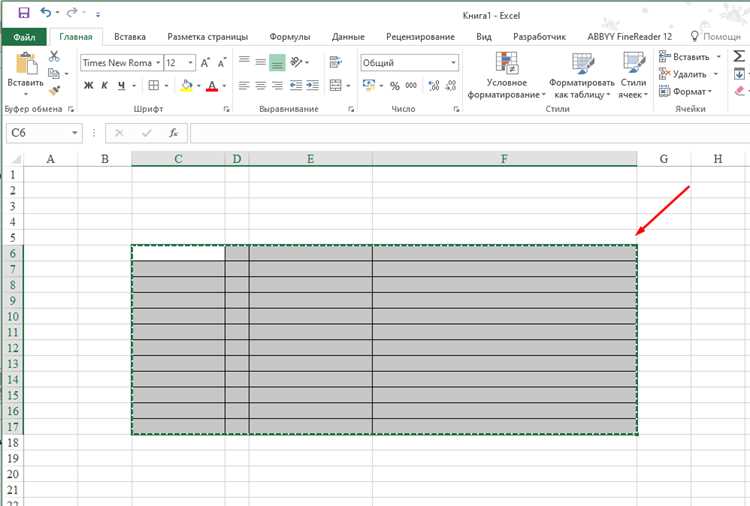Click the Clear eraser icon
The height and width of the screenshot is (506, 750).
739,91
